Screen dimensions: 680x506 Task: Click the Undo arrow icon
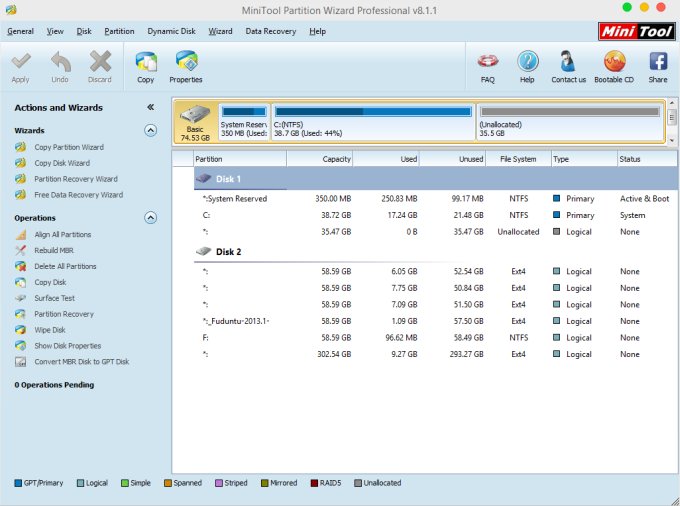pos(60,62)
